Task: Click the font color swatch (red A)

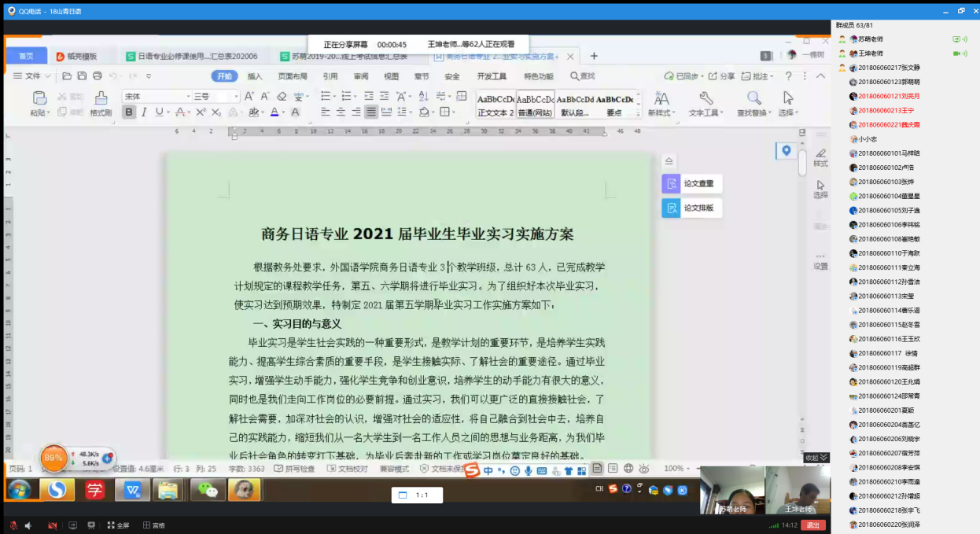Action: pos(274,112)
